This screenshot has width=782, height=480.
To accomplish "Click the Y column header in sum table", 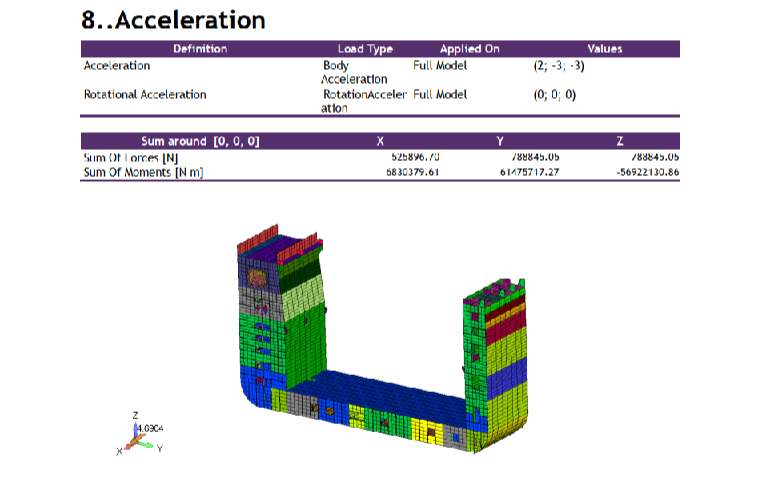I will point(499,141).
